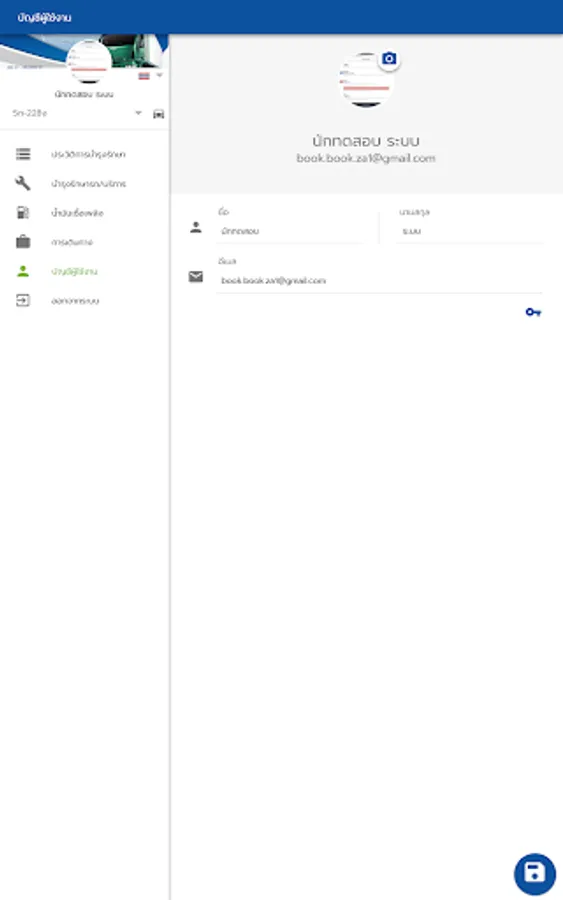Expand the vehicle plate dropdown in sidebar
Viewport: 563px width, 900px height.
pyautogui.click(x=77, y=113)
